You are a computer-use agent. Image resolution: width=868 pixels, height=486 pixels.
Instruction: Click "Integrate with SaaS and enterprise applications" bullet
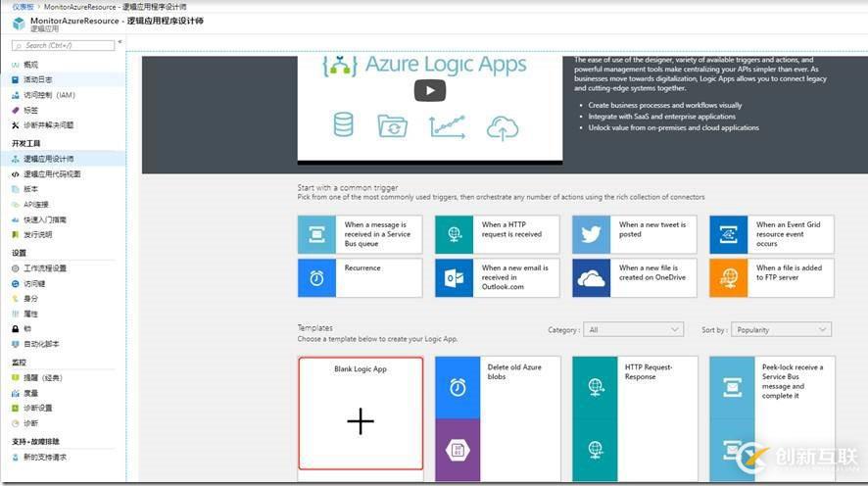tap(661, 117)
